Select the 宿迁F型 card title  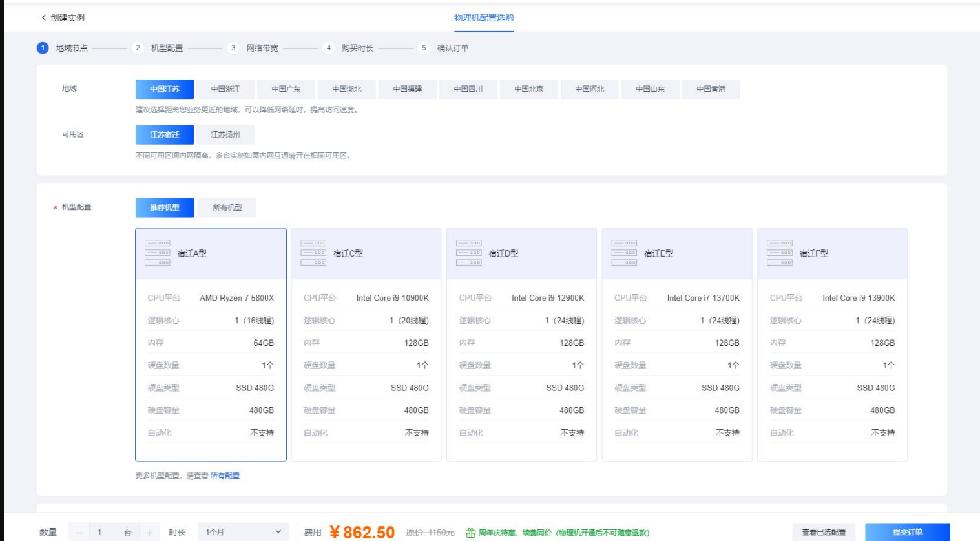pyautogui.click(x=814, y=253)
